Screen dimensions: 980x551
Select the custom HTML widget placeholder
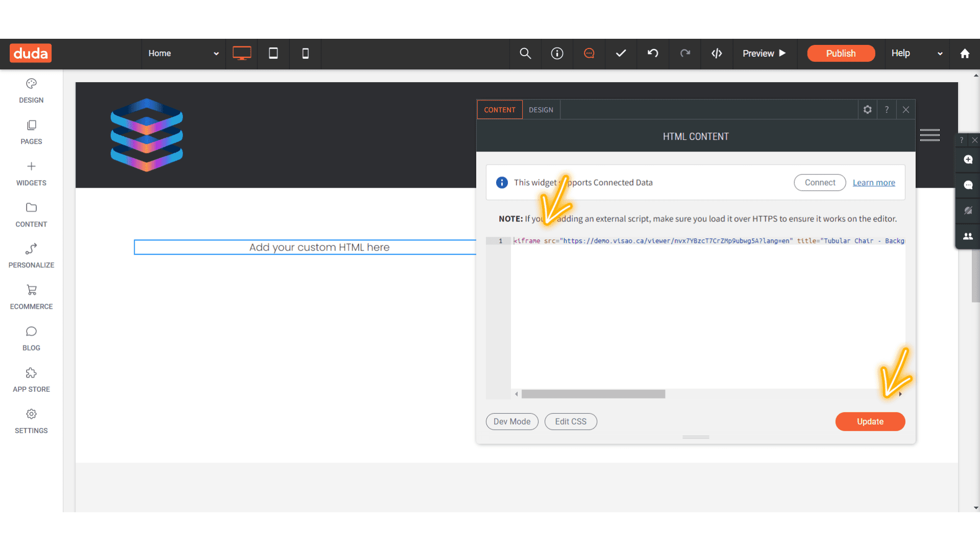tap(305, 247)
